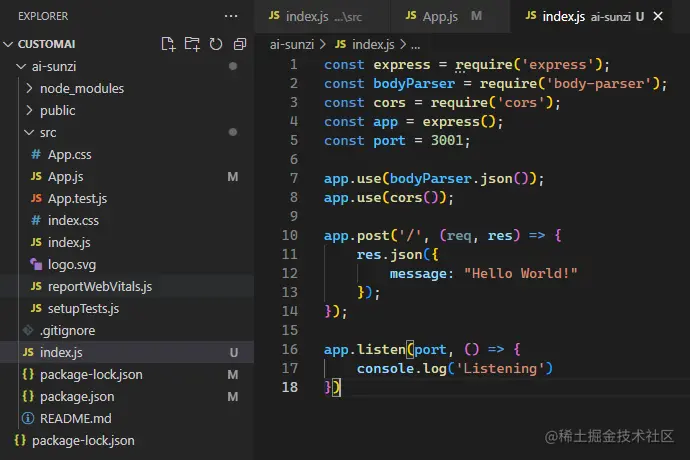Click the modified dot on ai-sunzi folder
Screen dimensions: 690x460
point(233,66)
